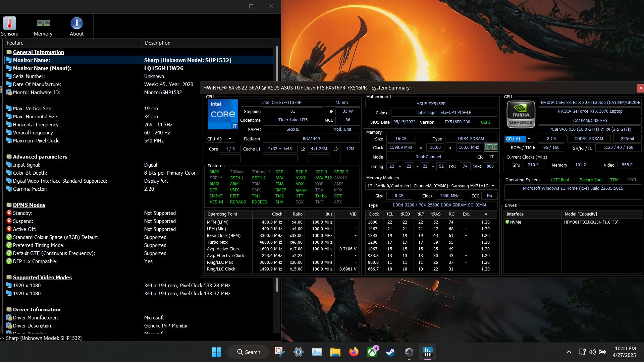Select the Monitor Name row
This screenshot has height=362, width=644.
[x=139, y=60]
